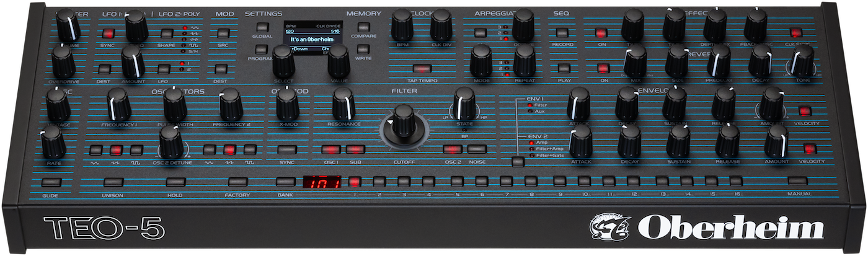Toggle ENV 1 VELOCITY button
The width and height of the screenshot is (868, 256).
pyautogui.click(x=805, y=111)
